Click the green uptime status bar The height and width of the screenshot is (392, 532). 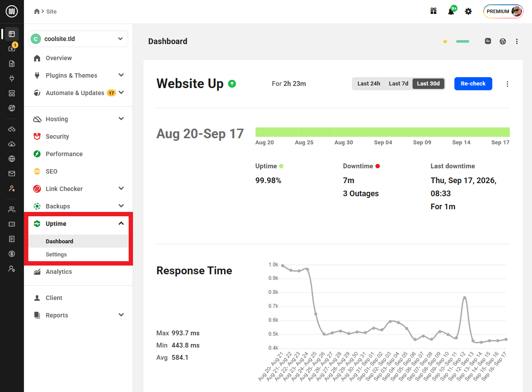pyautogui.click(x=382, y=132)
